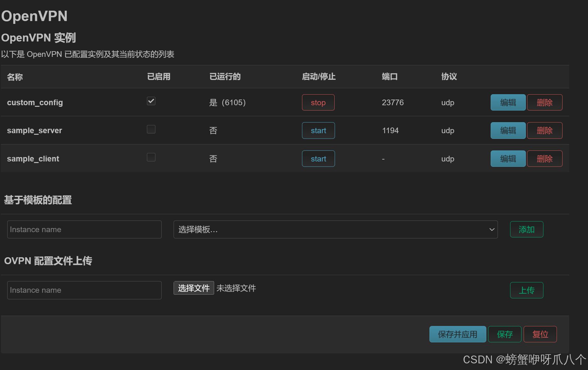Click the 复位 reset button
The width and height of the screenshot is (588, 370).
tap(540, 334)
